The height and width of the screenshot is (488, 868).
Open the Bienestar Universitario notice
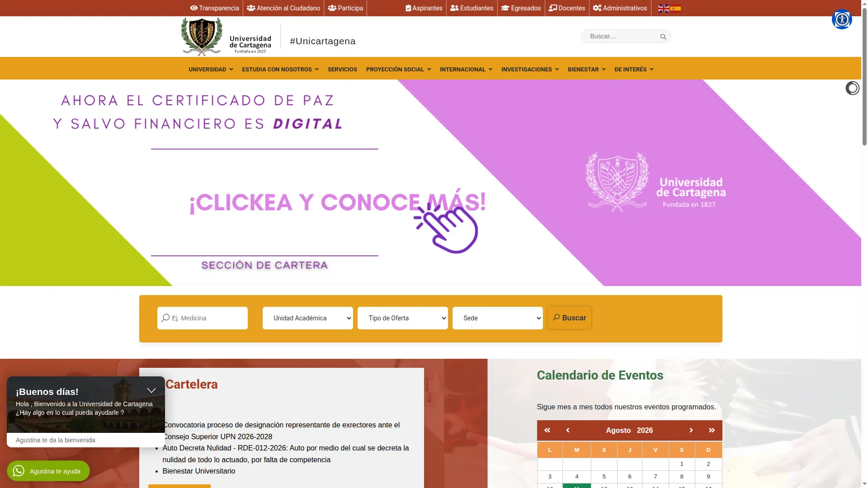coord(199,471)
